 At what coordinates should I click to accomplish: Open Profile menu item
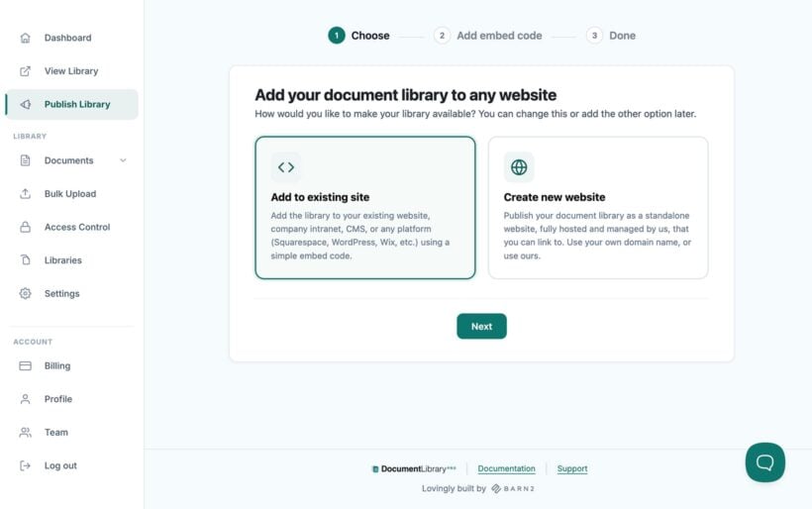pos(71,399)
